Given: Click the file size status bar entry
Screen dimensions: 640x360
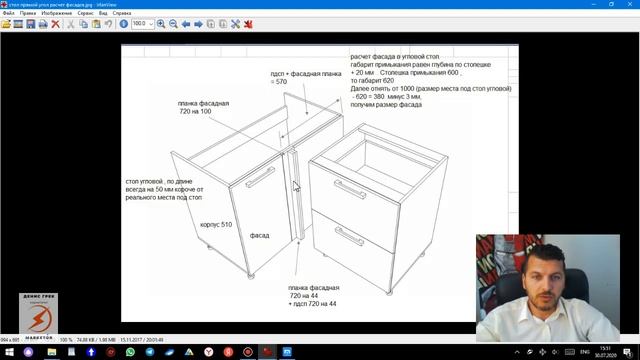Looking at the screenshot, I should (96, 340).
